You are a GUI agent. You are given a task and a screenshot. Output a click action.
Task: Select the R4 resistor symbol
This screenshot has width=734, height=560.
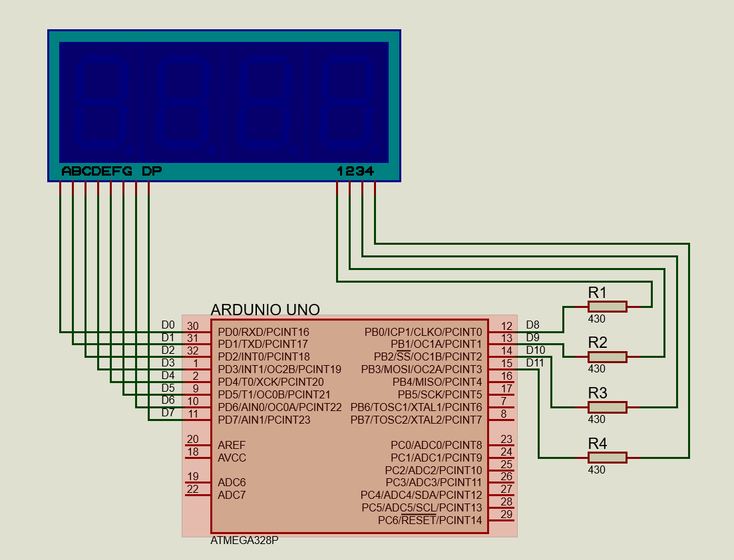click(x=606, y=457)
